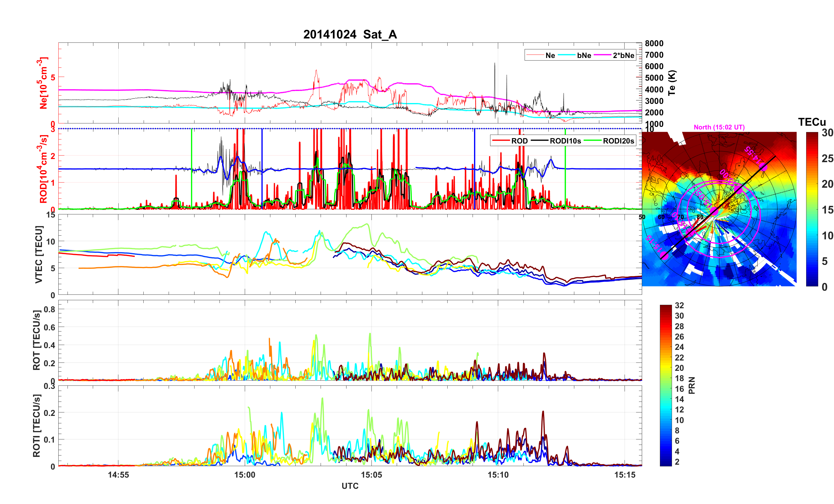Click the TECu colorbar label

[x=812, y=122]
